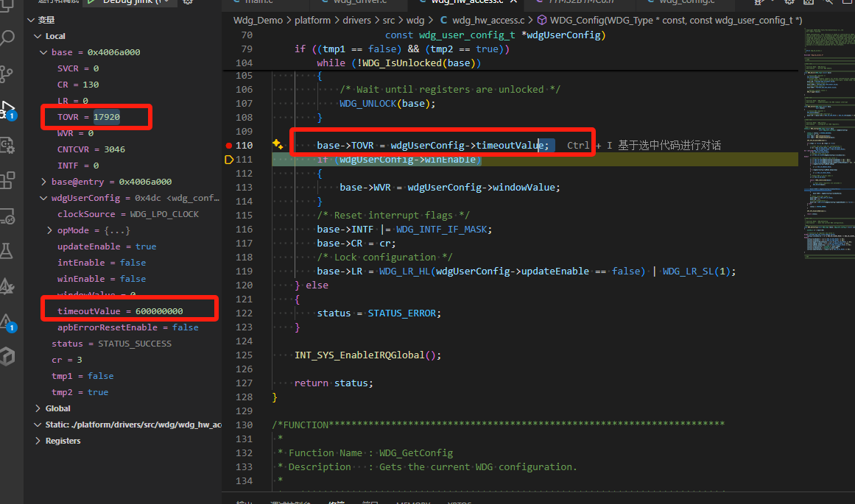Open the CMake tools icon in the activity bar
This screenshot has height=504, width=855.
coord(7,287)
